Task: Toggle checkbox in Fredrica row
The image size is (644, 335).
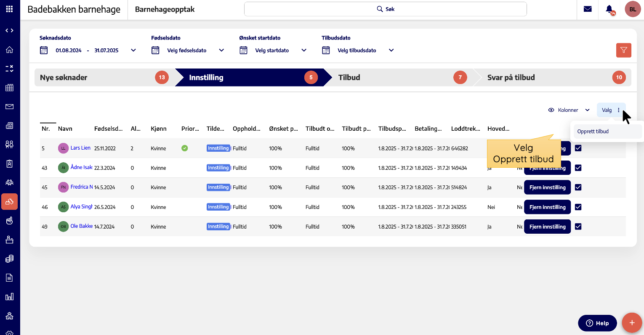Action: (x=578, y=187)
